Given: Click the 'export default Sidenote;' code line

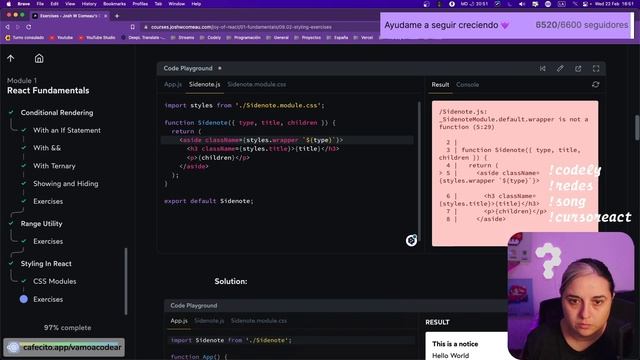Looking at the screenshot, I should point(209,201).
